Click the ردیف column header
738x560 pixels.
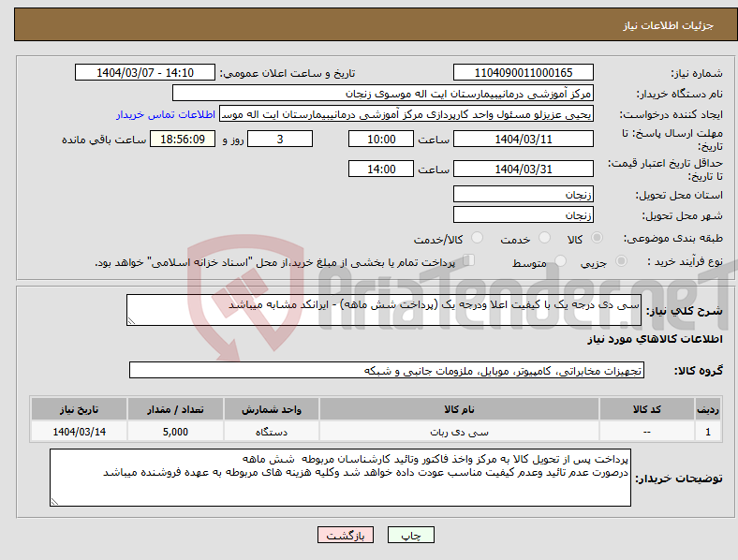coord(708,409)
